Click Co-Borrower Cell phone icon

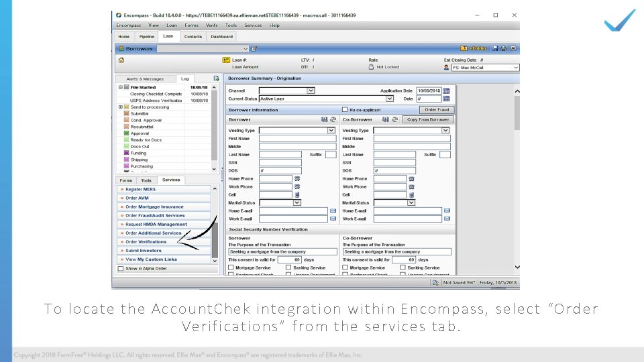[x=411, y=195]
